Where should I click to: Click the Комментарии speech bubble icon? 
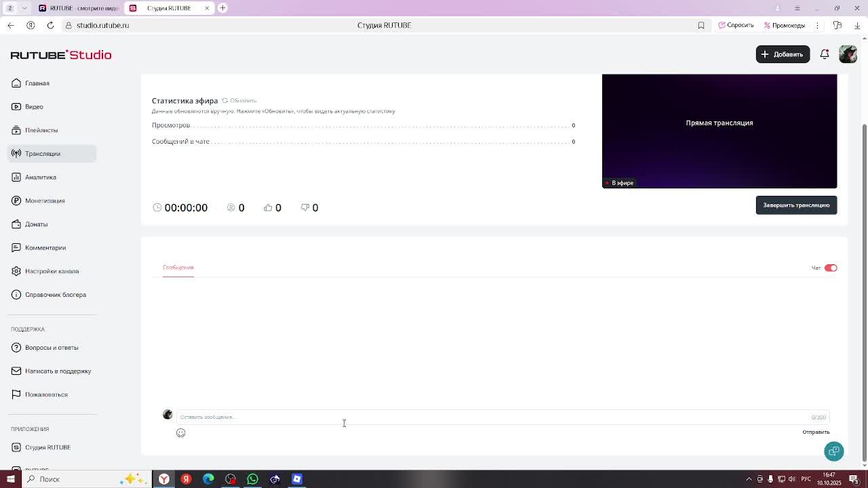click(16, 247)
